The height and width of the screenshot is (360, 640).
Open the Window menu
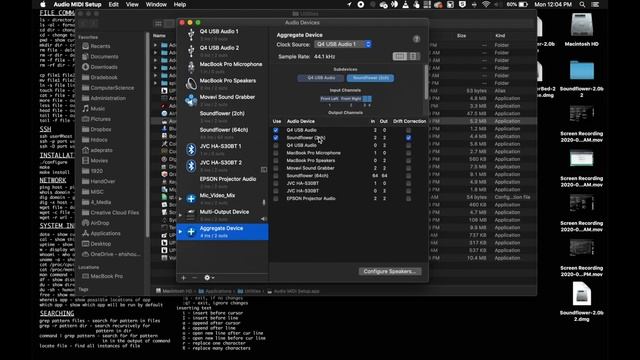(156, 4)
